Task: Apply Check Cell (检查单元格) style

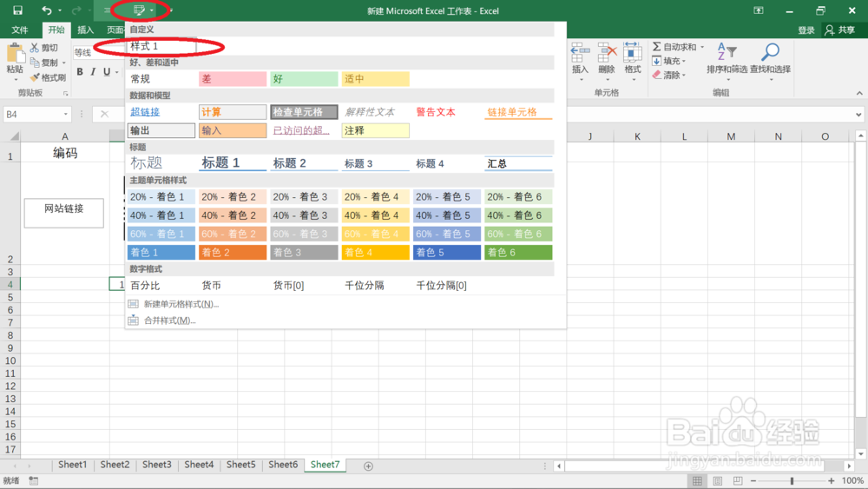Action: point(304,112)
